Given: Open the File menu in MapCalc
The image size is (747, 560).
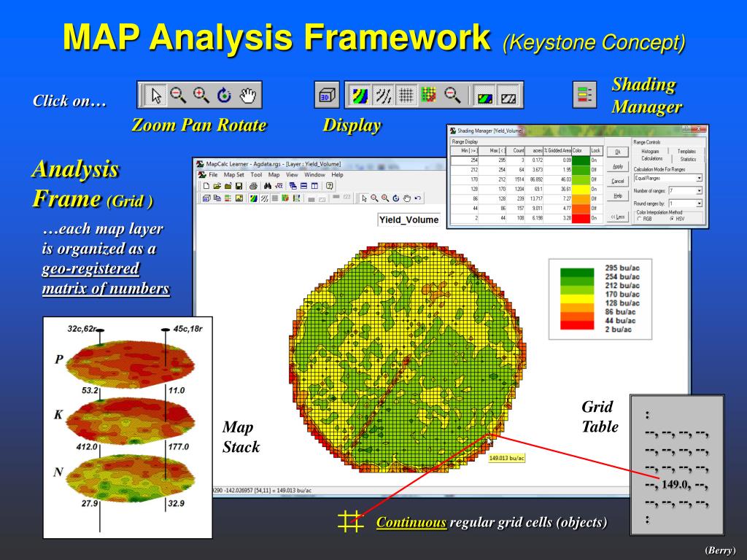Looking at the screenshot, I should (213, 174).
